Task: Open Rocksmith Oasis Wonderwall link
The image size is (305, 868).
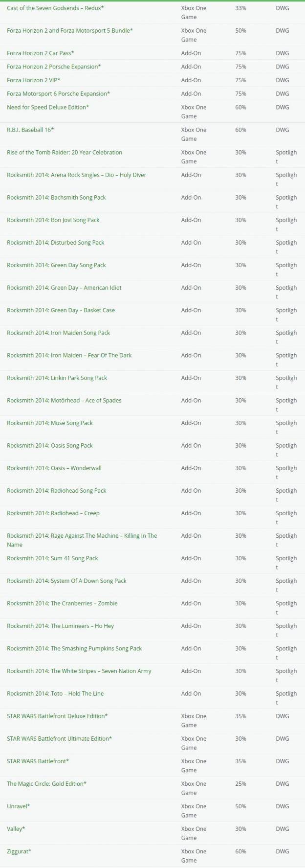Action: pyautogui.click(x=54, y=468)
